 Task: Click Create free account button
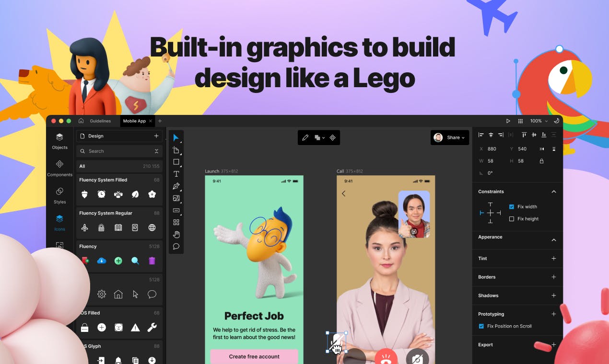point(254,356)
